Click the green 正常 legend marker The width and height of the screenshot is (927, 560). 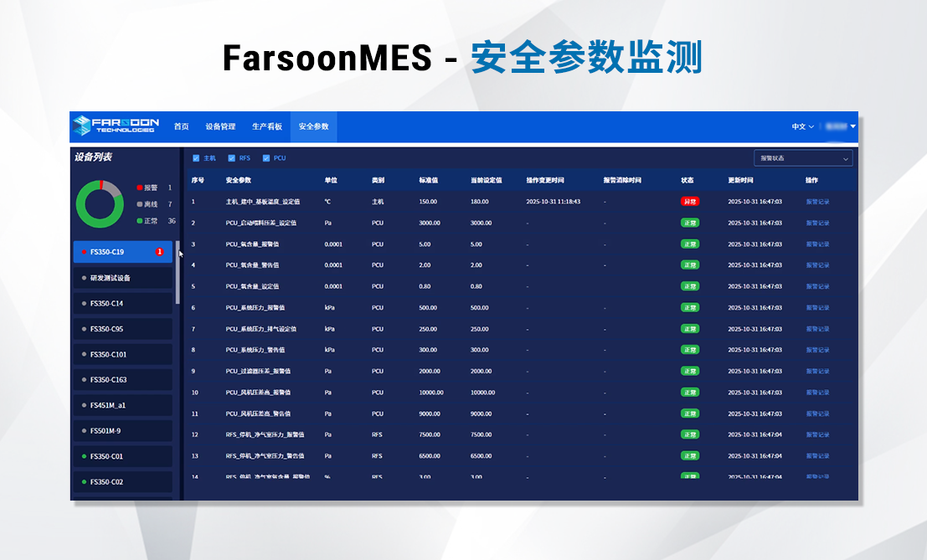click(139, 221)
